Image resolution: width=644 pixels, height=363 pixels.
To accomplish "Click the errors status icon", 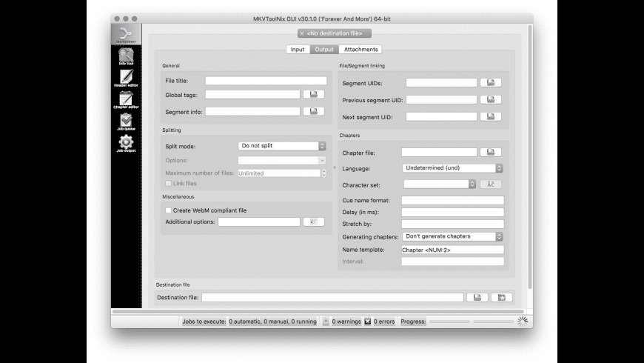I will [368, 322].
